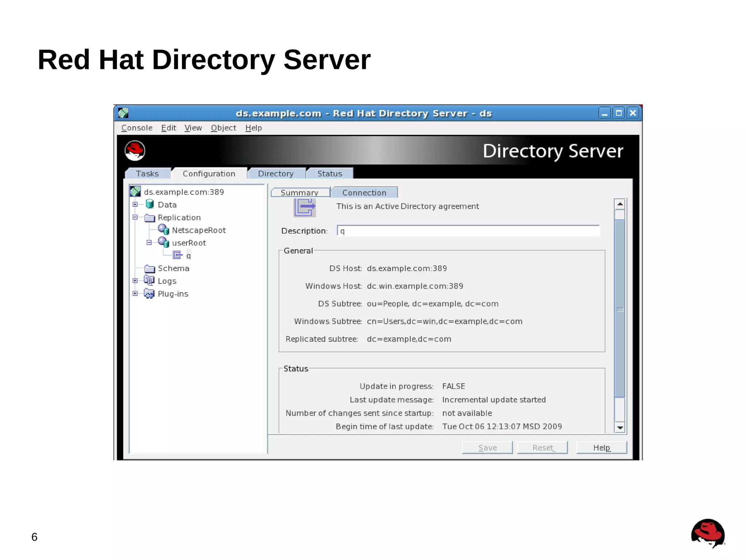The height and width of the screenshot is (560, 747).
Task: Switch to the Status tab
Action: pos(330,174)
